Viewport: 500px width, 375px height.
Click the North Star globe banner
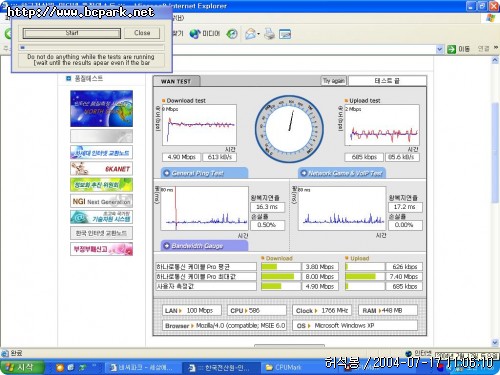[x=101, y=109]
